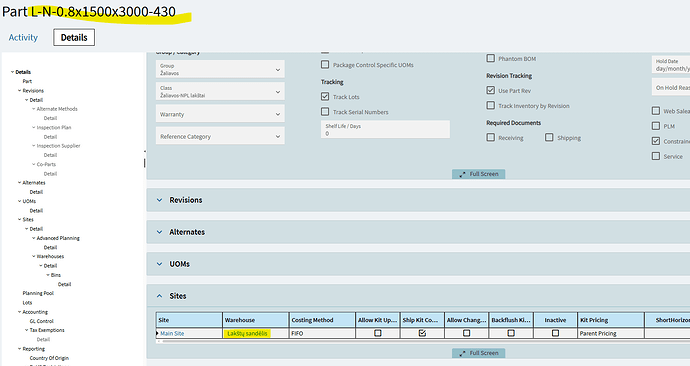Open the Main Site link in grid

tap(172, 333)
